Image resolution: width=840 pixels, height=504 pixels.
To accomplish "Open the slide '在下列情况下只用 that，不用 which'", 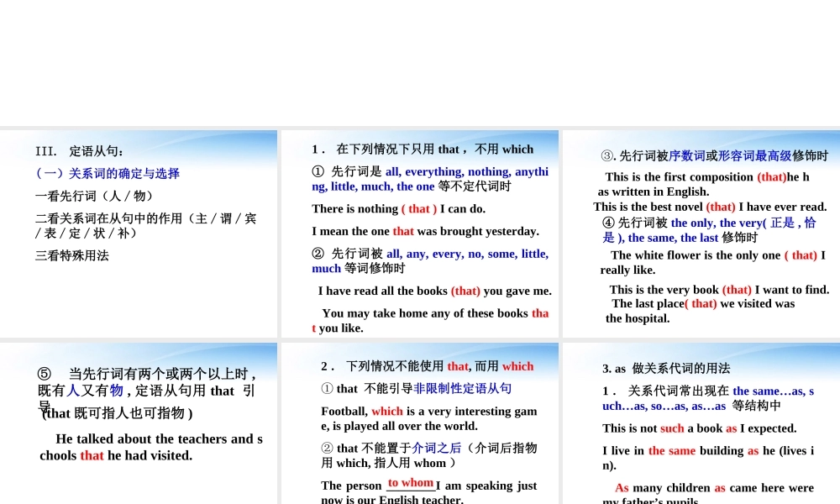I will click(419, 234).
